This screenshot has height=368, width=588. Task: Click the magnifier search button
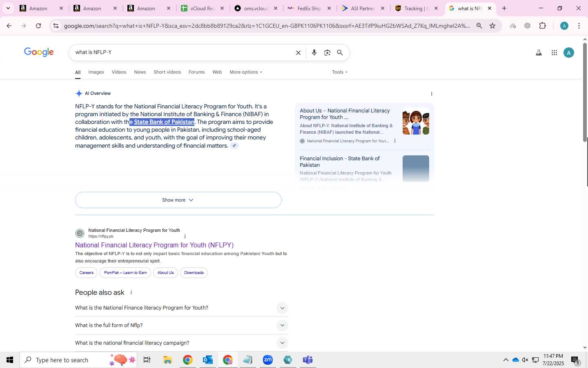coord(340,53)
